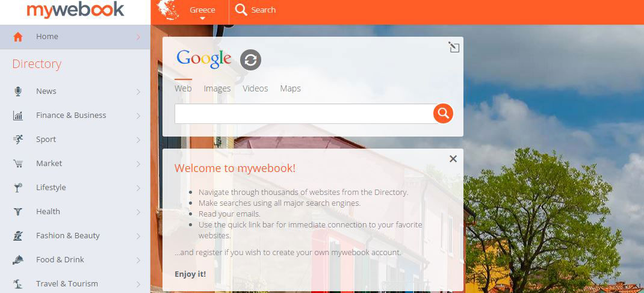Image resolution: width=644 pixels, height=293 pixels.
Task: Open the Food & Drink category
Action: coord(75,260)
